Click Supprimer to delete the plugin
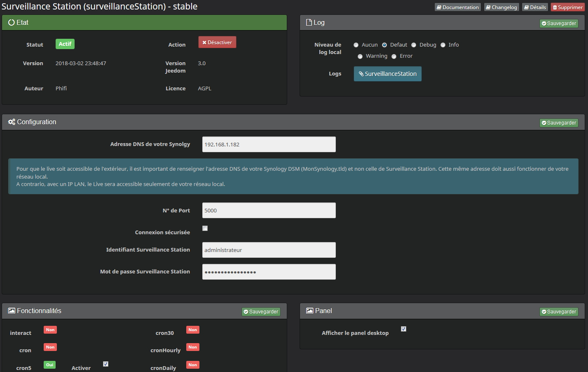The width and height of the screenshot is (588, 372). click(x=567, y=7)
